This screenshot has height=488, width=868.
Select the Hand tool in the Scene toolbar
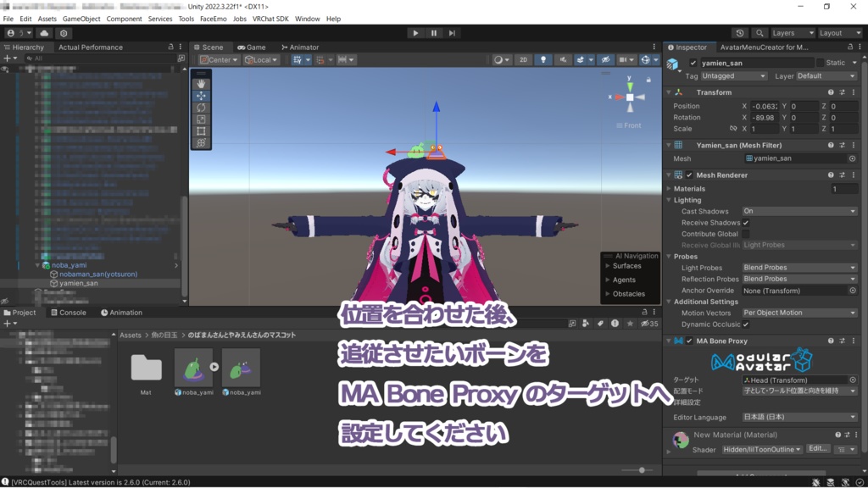click(x=202, y=84)
